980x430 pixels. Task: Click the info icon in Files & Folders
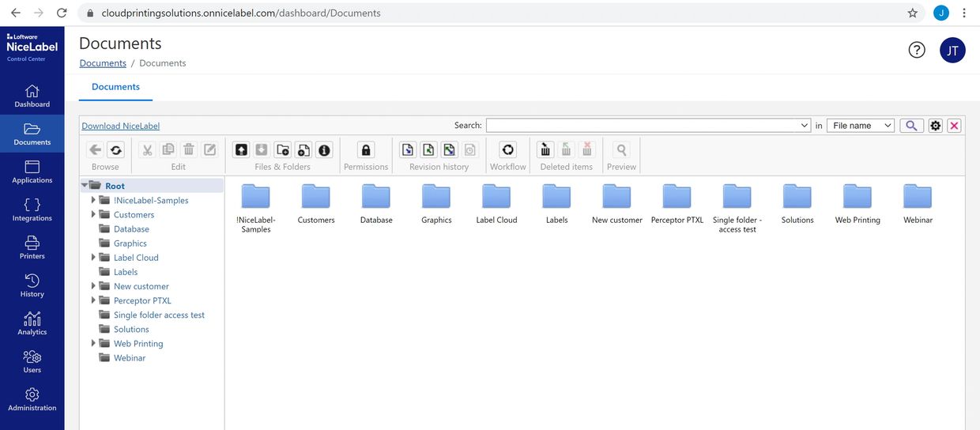pos(324,150)
